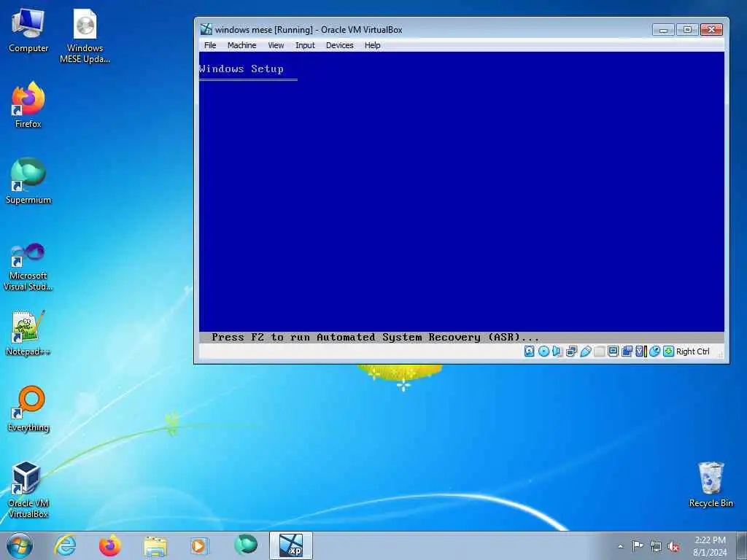Show hidden system tray icons
Image resolution: width=747 pixels, height=560 pixels.
(620, 546)
